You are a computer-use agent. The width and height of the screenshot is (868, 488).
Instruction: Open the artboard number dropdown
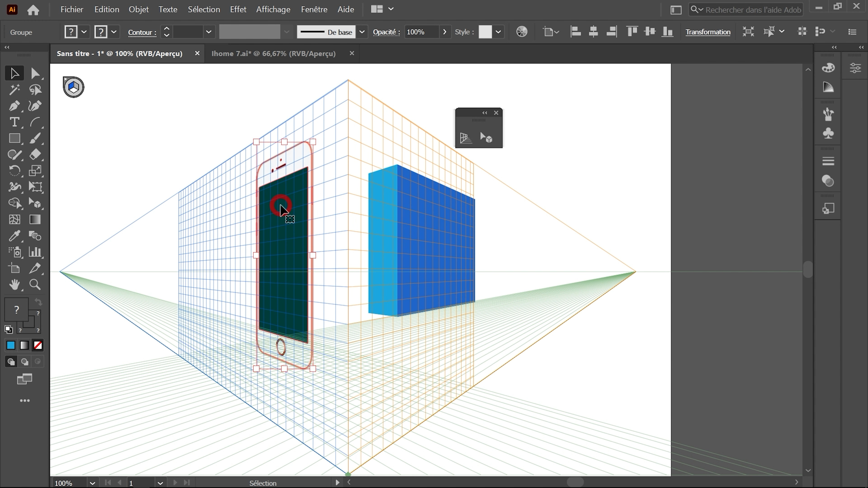[x=160, y=483]
